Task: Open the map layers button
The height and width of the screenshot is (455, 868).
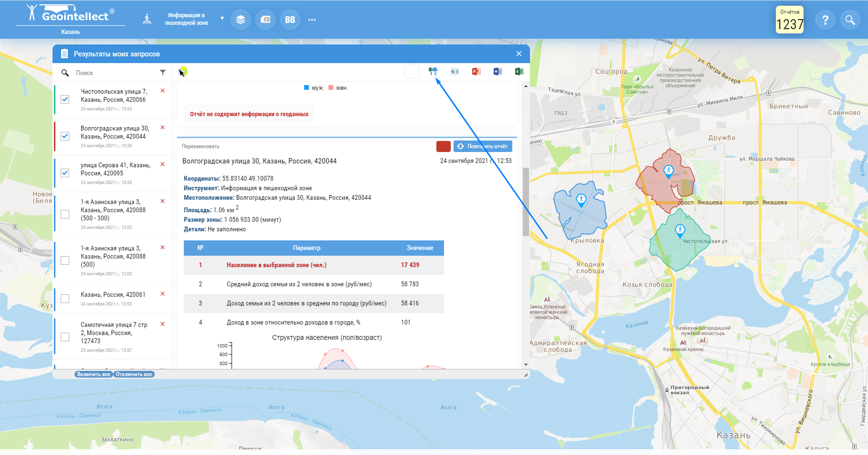Action: [x=241, y=20]
